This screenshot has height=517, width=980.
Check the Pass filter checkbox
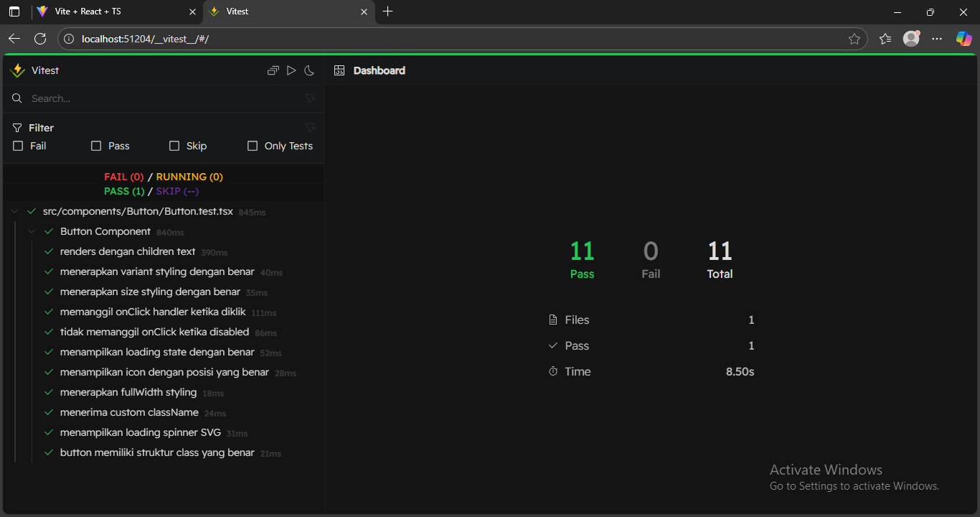(96, 146)
